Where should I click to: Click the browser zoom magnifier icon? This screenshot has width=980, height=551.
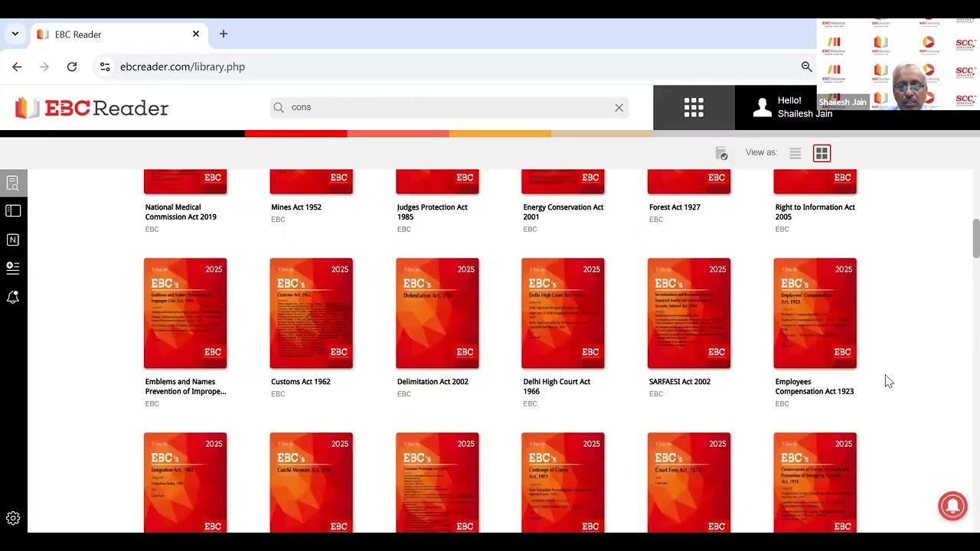pyautogui.click(x=806, y=67)
